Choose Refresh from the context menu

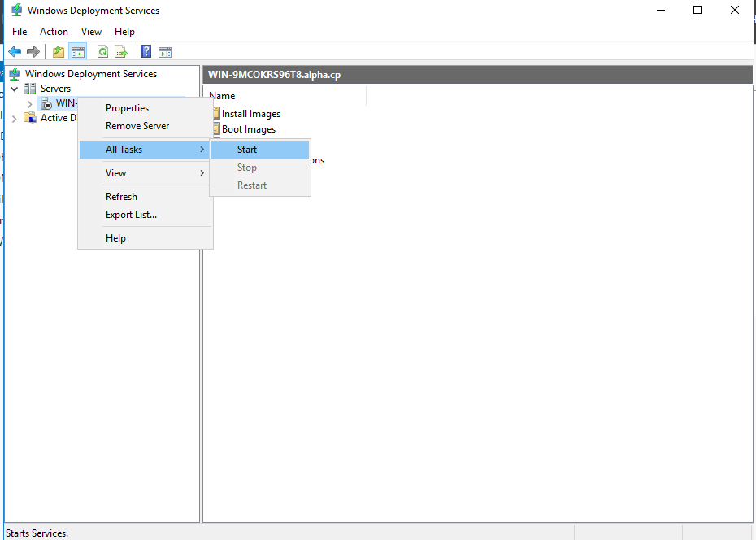pos(146,197)
